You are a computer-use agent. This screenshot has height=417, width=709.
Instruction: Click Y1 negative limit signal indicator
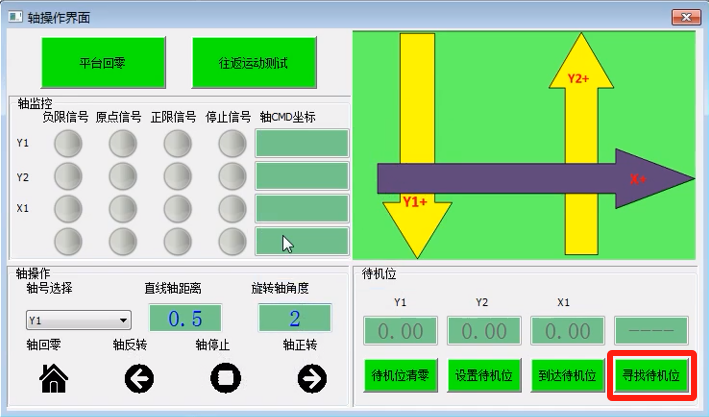[x=68, y=145]
